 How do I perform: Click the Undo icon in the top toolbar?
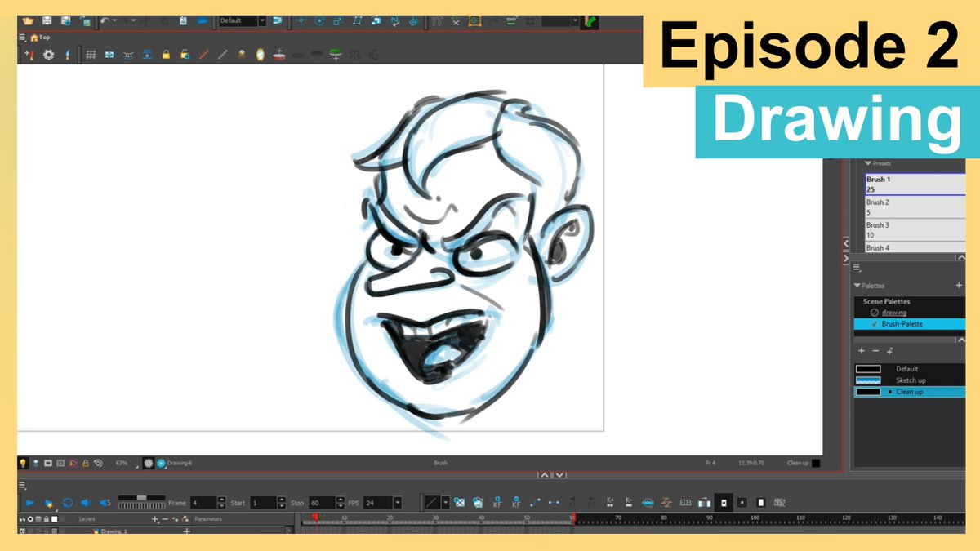(105, 22)
